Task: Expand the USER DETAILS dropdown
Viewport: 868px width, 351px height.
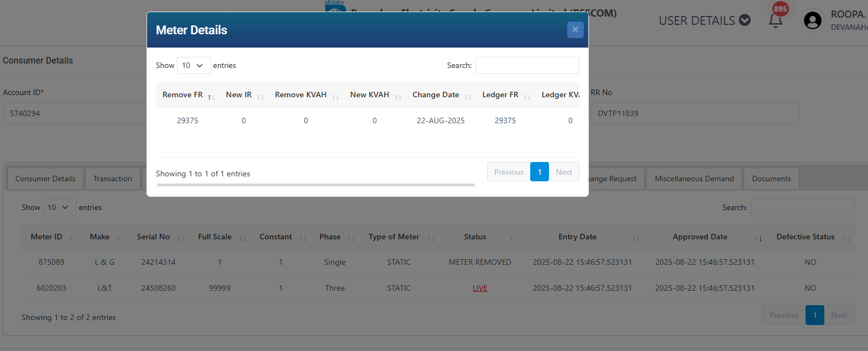Action: (x=704, y=20)
